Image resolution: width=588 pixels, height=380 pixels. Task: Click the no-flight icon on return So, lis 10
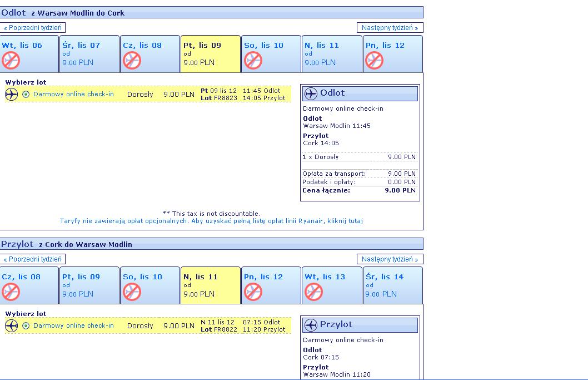(132, 292)
